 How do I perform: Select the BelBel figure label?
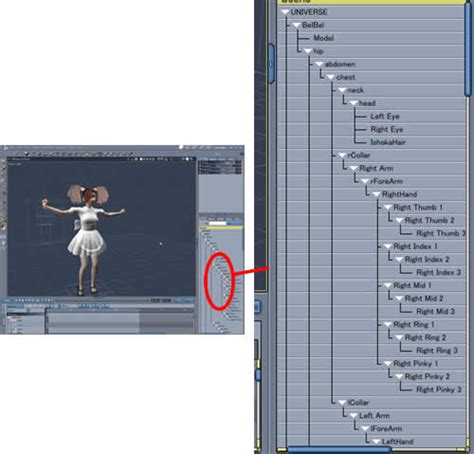[x=313, y=25]
